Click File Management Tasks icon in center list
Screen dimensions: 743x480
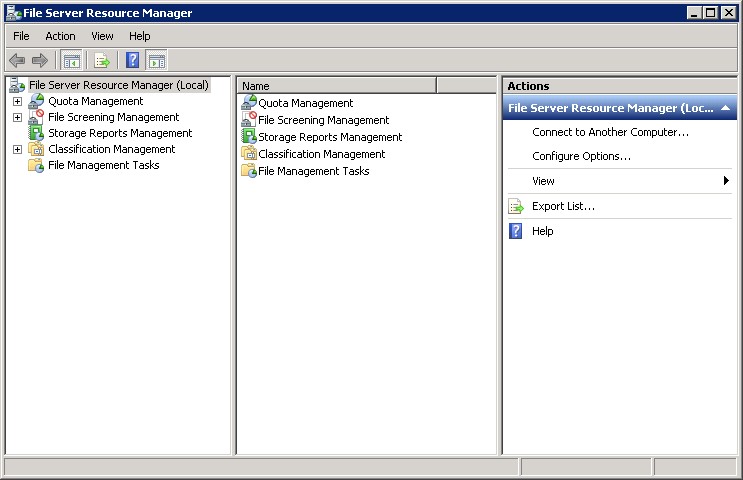(x=249, y=171)
